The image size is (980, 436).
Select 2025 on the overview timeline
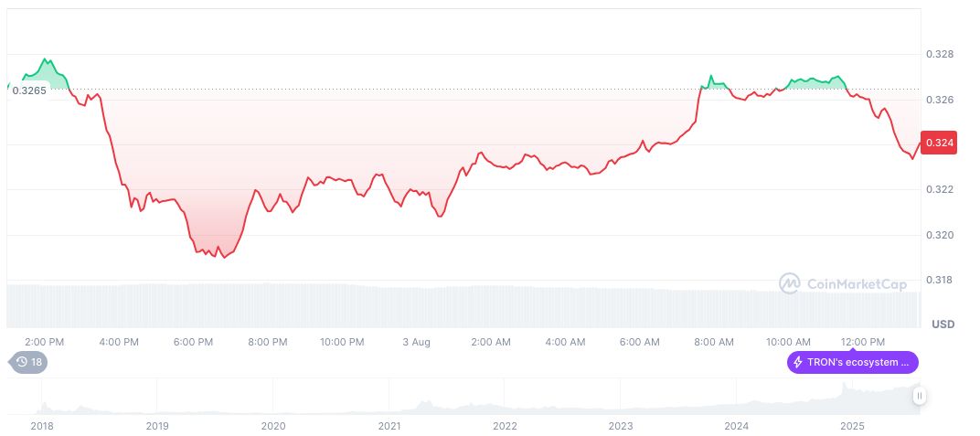[852, 426]
